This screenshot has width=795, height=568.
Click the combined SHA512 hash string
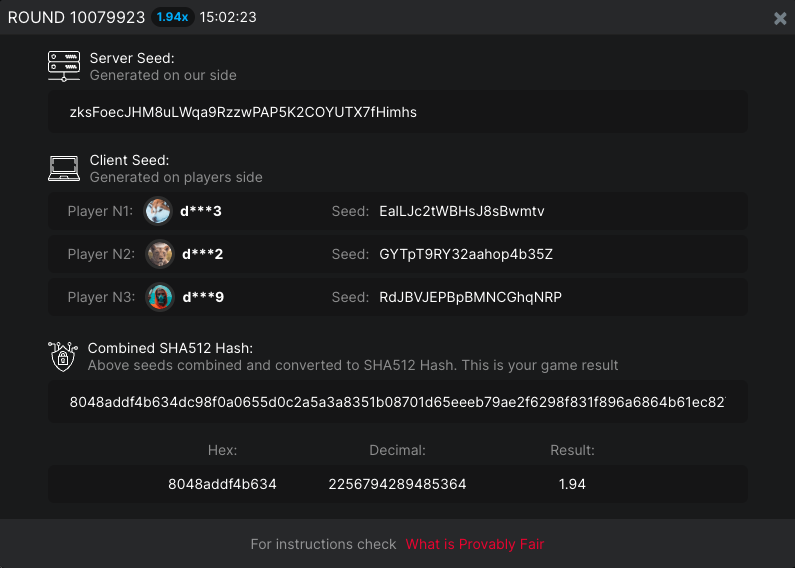pos(397,402)
